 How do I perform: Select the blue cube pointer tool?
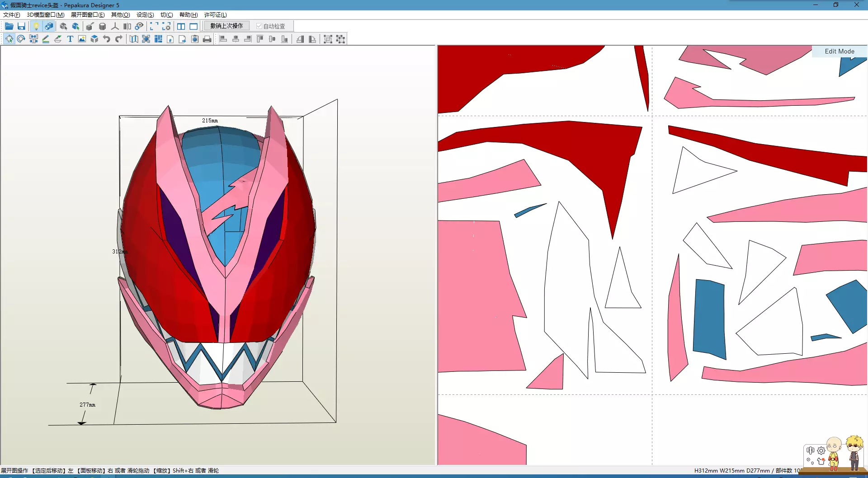[x=75, y=26]
